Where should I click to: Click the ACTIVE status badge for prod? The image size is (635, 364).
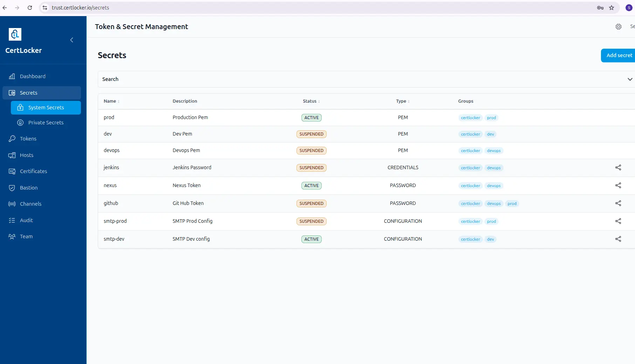tap(311, 118)
